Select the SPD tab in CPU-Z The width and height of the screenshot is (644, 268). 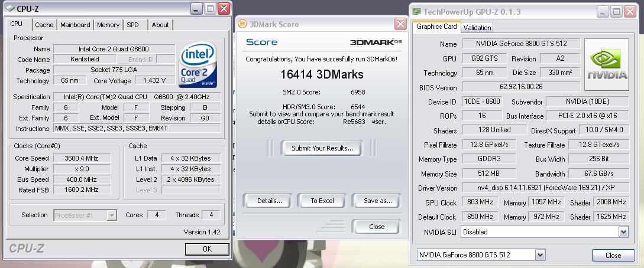tap(132, 25)
